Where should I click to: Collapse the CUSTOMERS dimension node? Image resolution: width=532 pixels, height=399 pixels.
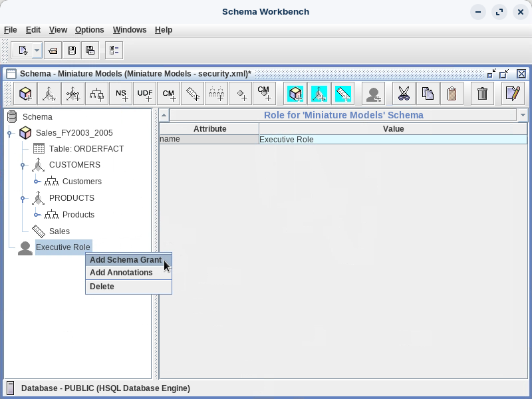coord(23,165)
